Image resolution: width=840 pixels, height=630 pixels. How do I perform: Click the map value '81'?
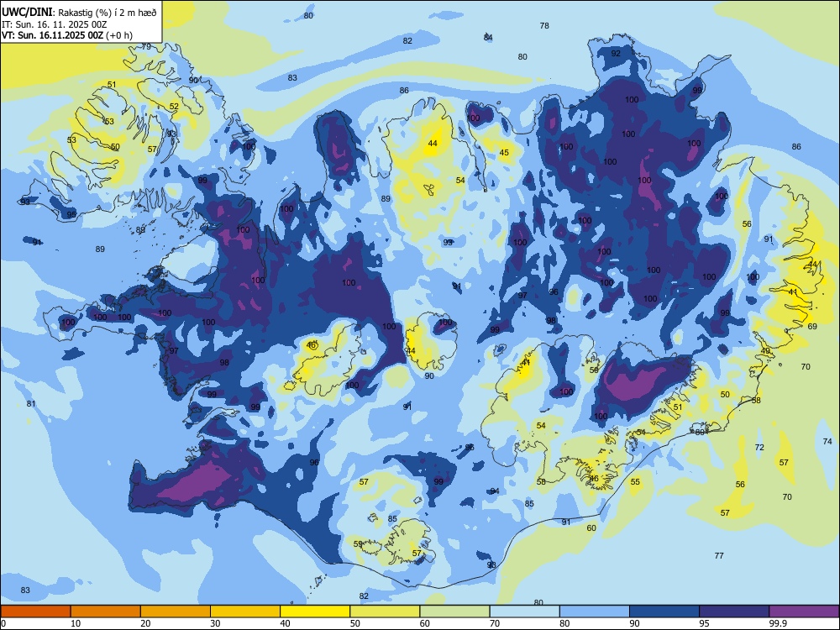(31, 404)
